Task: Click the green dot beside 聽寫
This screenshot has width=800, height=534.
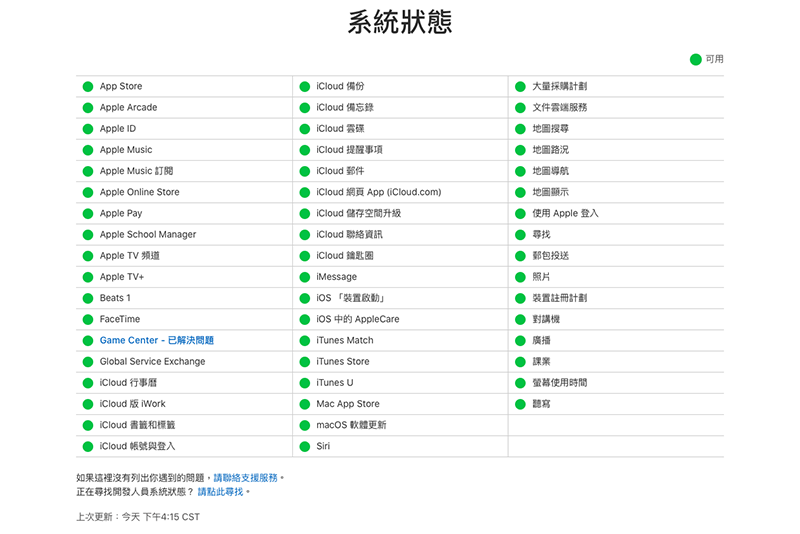Action: (x=520, y=405)
